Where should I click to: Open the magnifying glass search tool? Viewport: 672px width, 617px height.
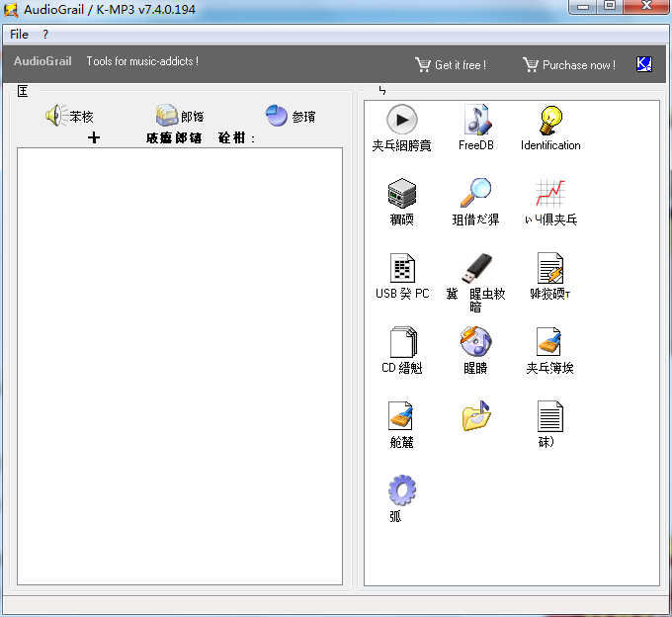point(476,194)
